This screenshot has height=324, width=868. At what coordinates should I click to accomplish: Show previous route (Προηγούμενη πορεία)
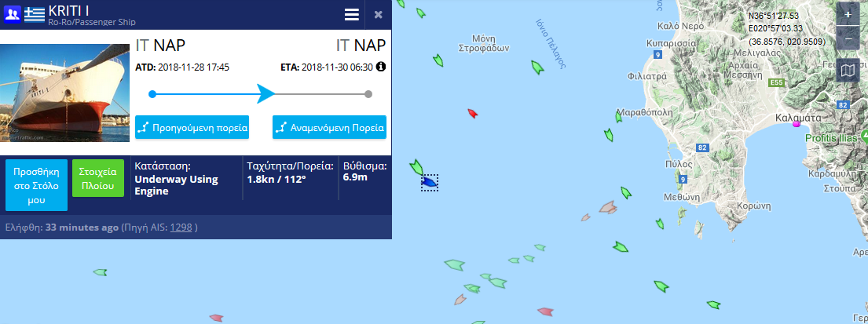pos(192,127)
